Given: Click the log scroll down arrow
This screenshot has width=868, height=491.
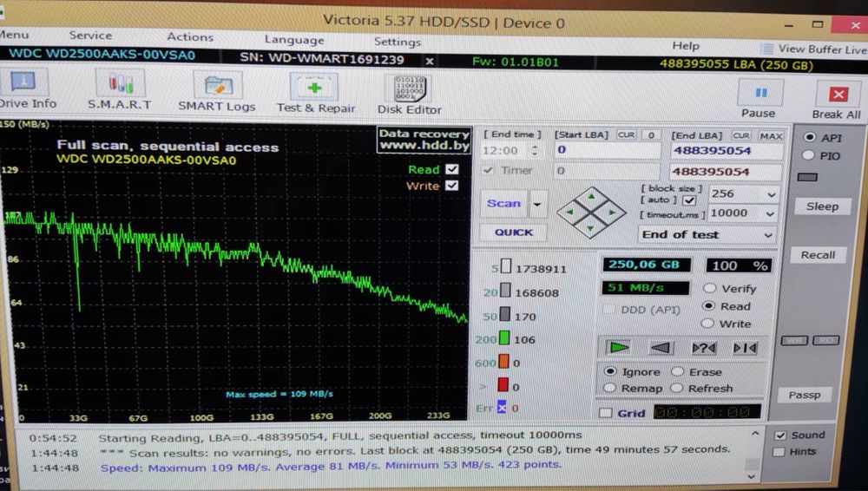Looking at the screenshot, I should [x=751, y=476].
